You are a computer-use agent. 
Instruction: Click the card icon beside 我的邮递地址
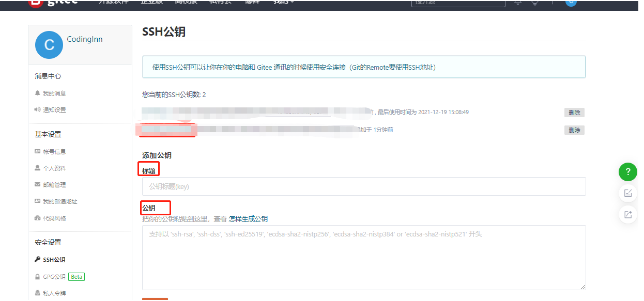37,201
